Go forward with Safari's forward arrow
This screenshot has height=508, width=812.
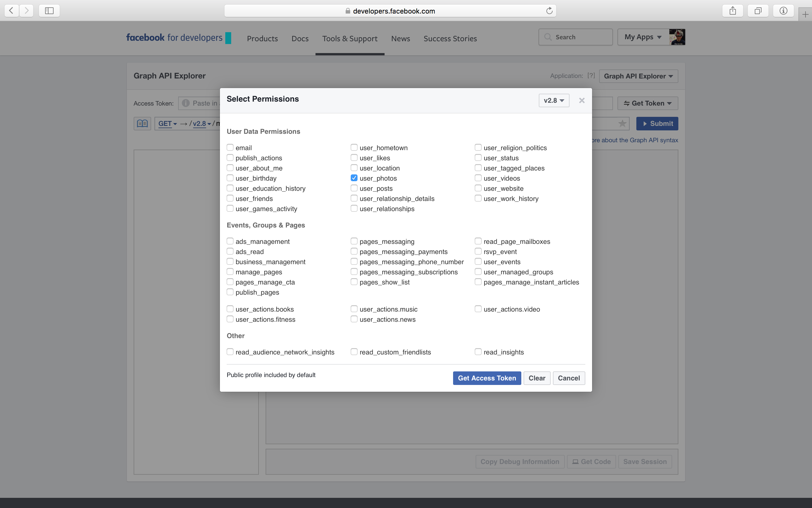click(x=27, y=11)
